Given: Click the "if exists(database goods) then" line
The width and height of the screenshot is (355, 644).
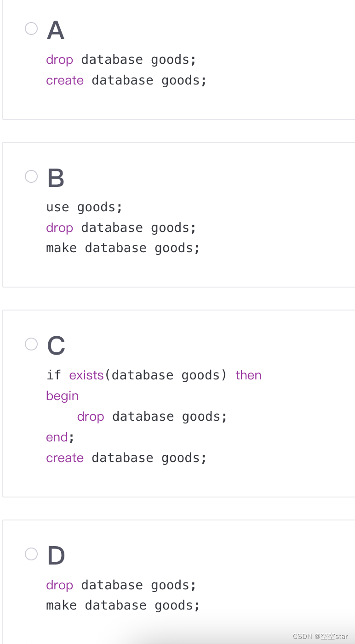Looking at the screenshot, I should click(x=154, y=375).
